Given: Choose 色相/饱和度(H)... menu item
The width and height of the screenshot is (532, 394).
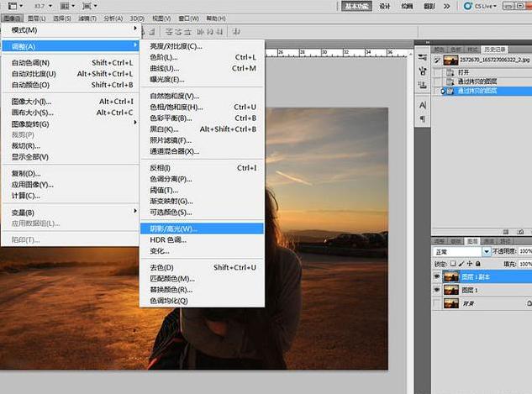Looking at the screenshot, I should 202,108.
